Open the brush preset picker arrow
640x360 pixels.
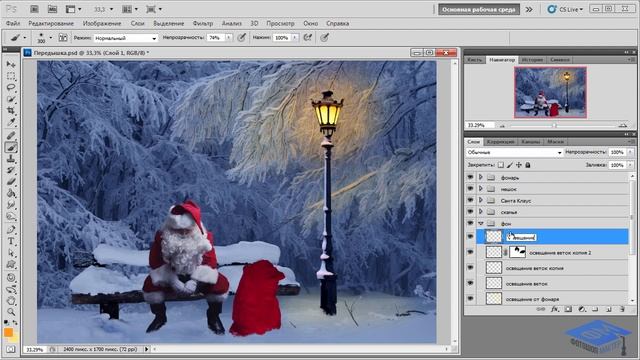point(51,38)
